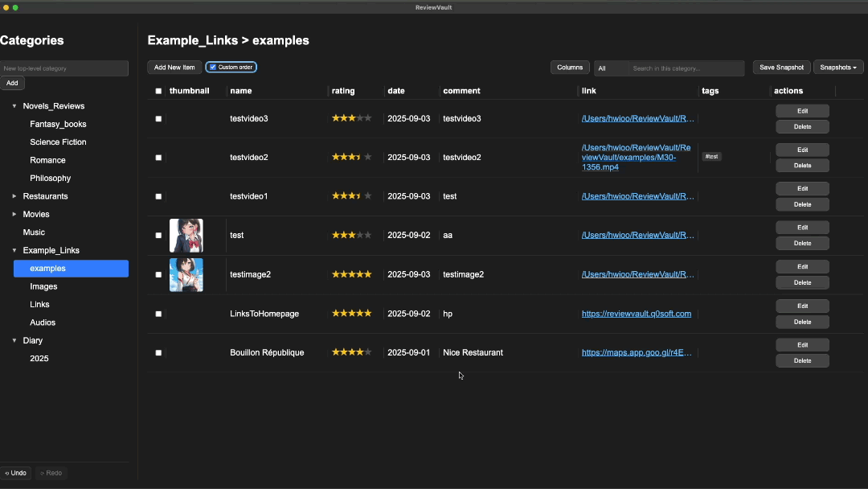
Task: Open the Snapshots dropdown
Action: pyautogui.click(x=838, y=68)
